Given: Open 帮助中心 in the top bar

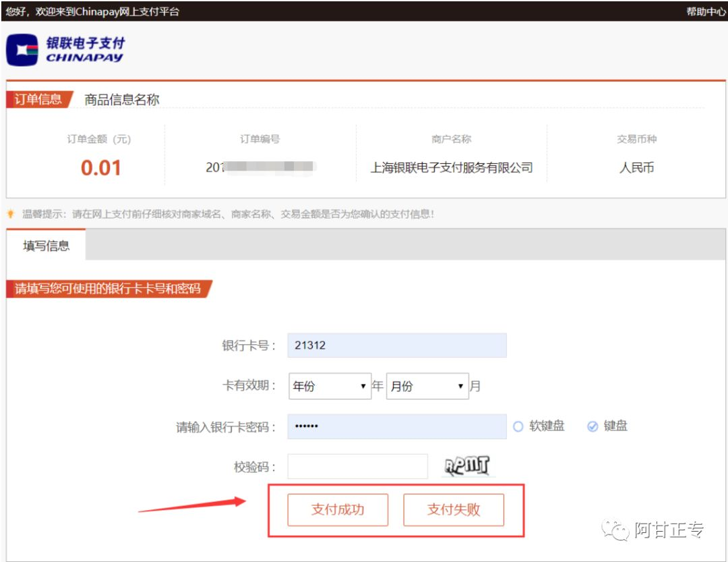Looking at the screenshot, I should click(x=706, y=11).
